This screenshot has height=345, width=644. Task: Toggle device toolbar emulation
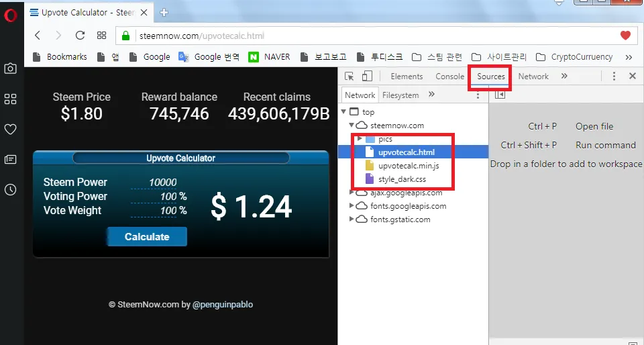point(367,77)
